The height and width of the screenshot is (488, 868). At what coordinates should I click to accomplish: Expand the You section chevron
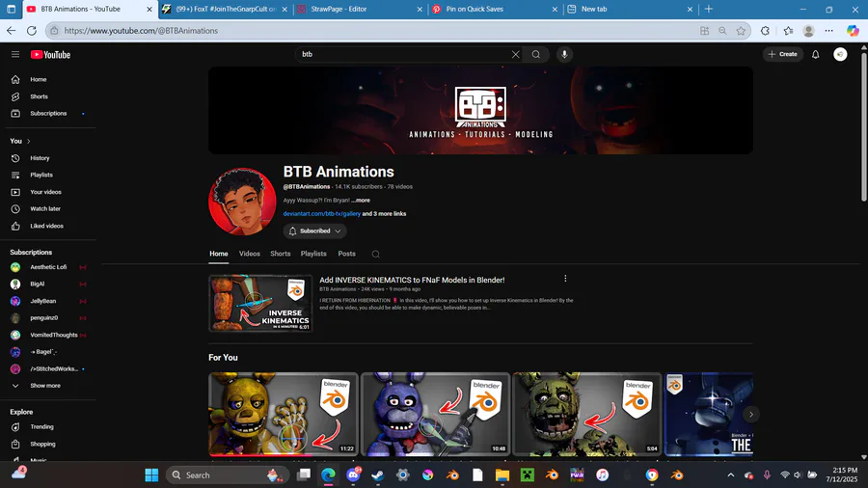[29, 141]
